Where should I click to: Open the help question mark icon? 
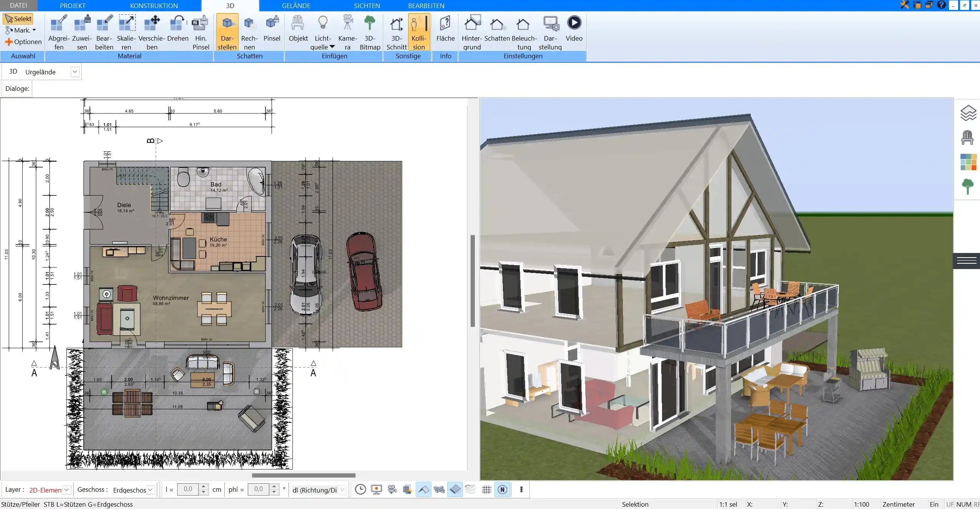coord(941,5)
